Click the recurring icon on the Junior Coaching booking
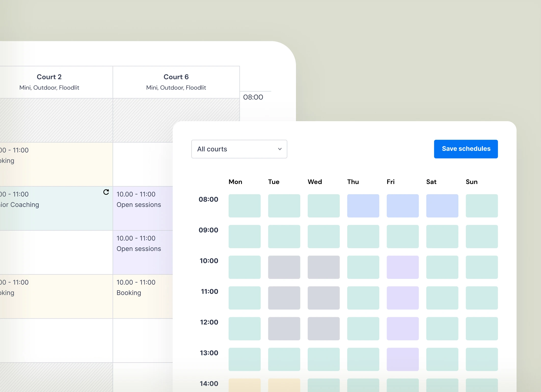Viewport: 541px width, 392px height. [106, 192]
